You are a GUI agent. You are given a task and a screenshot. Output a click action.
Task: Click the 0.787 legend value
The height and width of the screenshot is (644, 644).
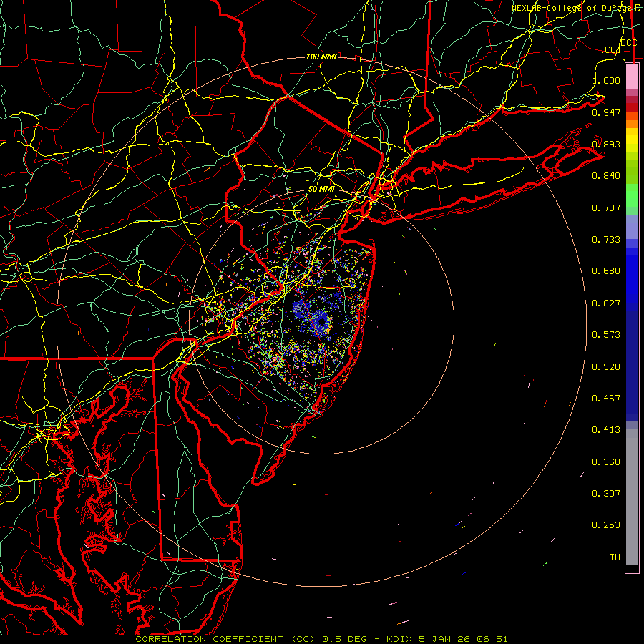click(x=606, y=208)
